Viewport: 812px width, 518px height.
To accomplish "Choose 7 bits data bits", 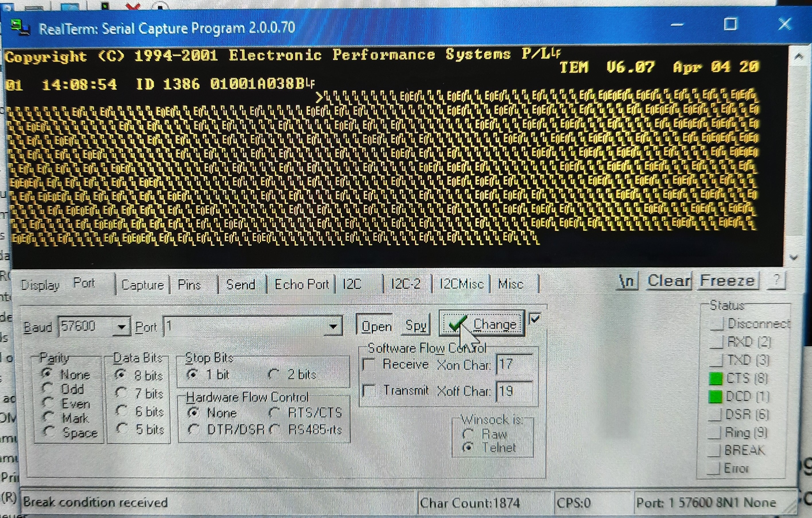I will coord(121,393).
